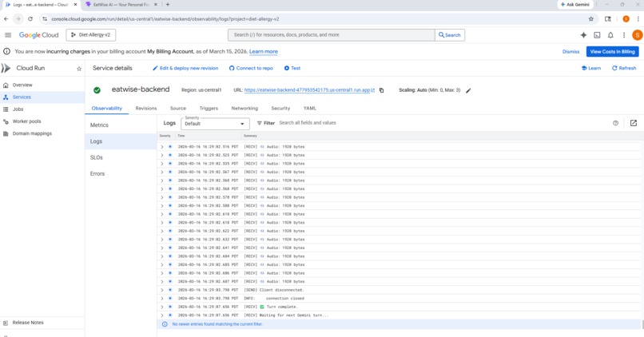The height and width of the screenshot is (337, 644).
Task: Click the Ask Gemini browser button
Action: click(x=574, y=5)
